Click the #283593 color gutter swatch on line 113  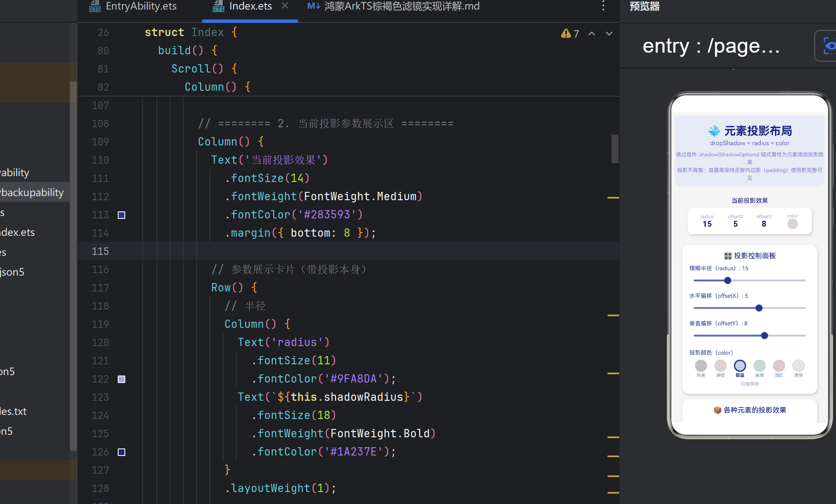122,215
